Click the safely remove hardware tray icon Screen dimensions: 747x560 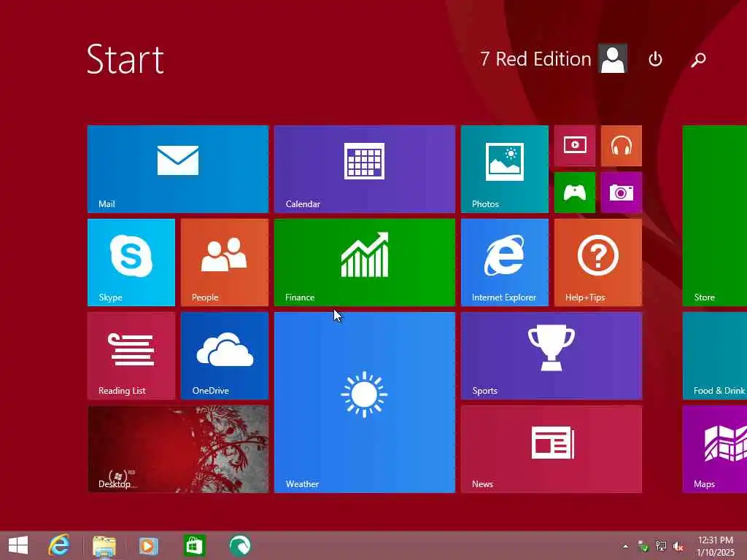click(643, 545)
